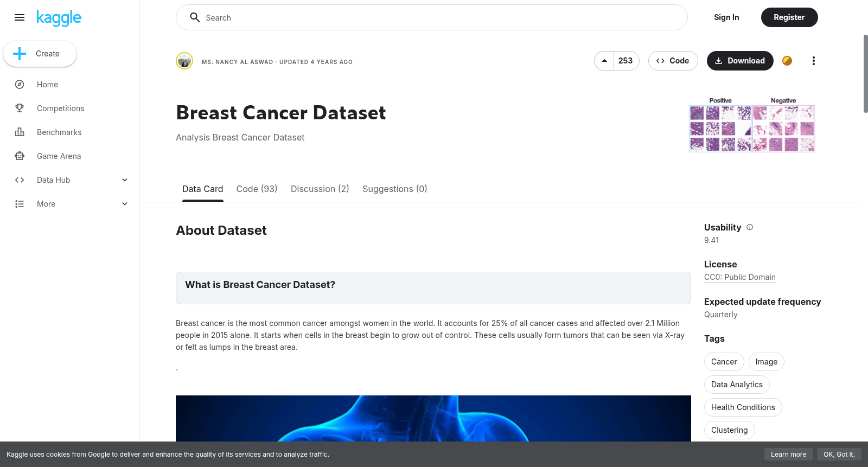Open the Positive/Negative dataset thumbnail

pos(752,125)
